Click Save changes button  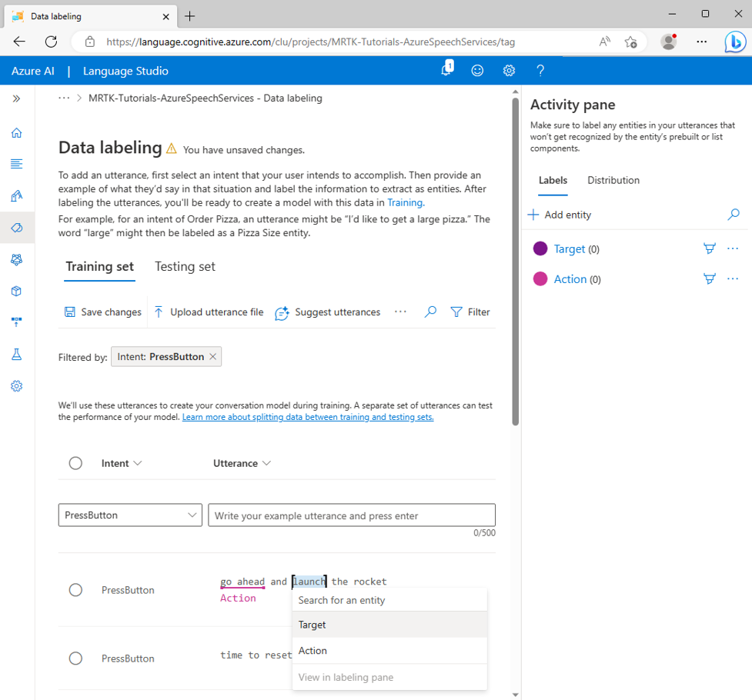pyautogui.click(x=103, y=312)
